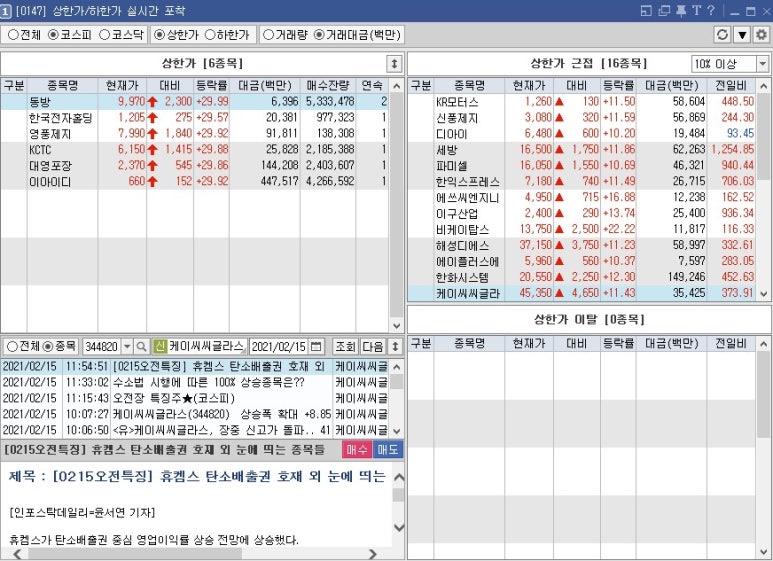Select the 이아이디 row

[195, 181]
